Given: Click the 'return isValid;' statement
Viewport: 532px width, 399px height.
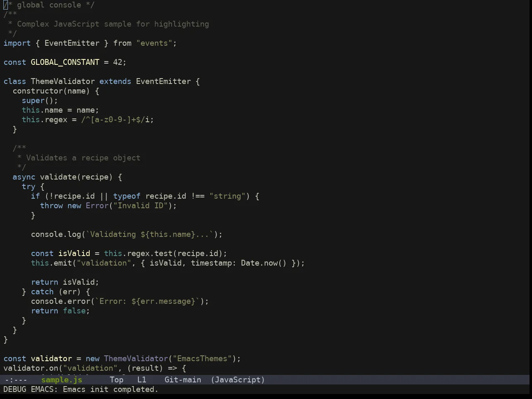Looking at the screenshot, I should click(x=65, y=282).
